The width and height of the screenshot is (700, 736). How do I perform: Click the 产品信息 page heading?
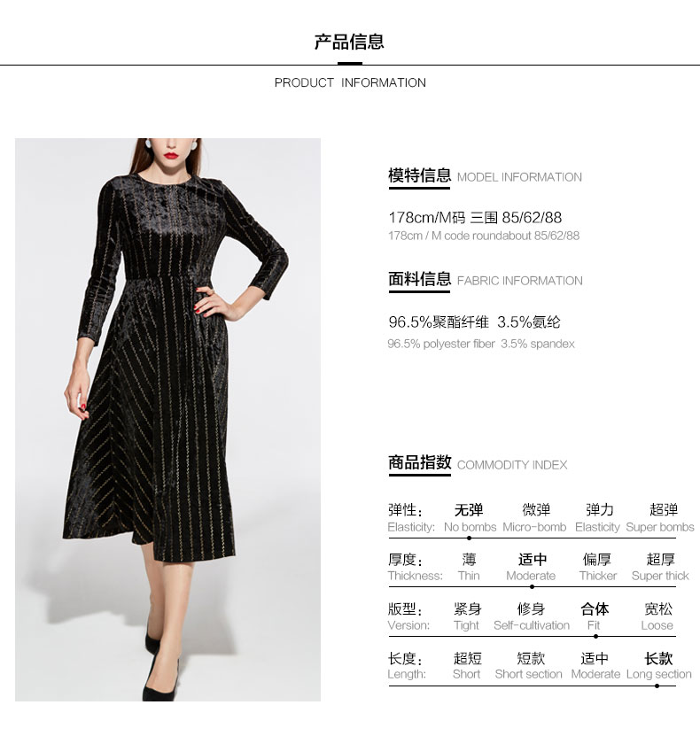click(x=349, y=42)
